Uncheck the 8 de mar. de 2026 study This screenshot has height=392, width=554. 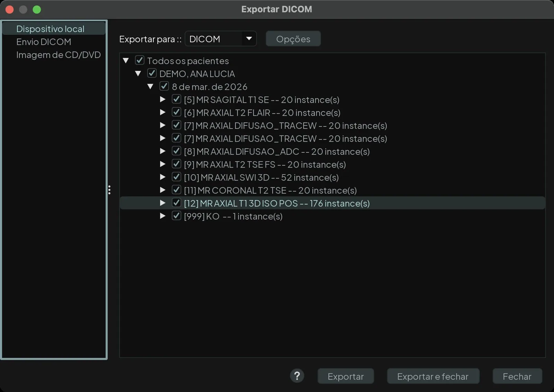pos(164,86)
